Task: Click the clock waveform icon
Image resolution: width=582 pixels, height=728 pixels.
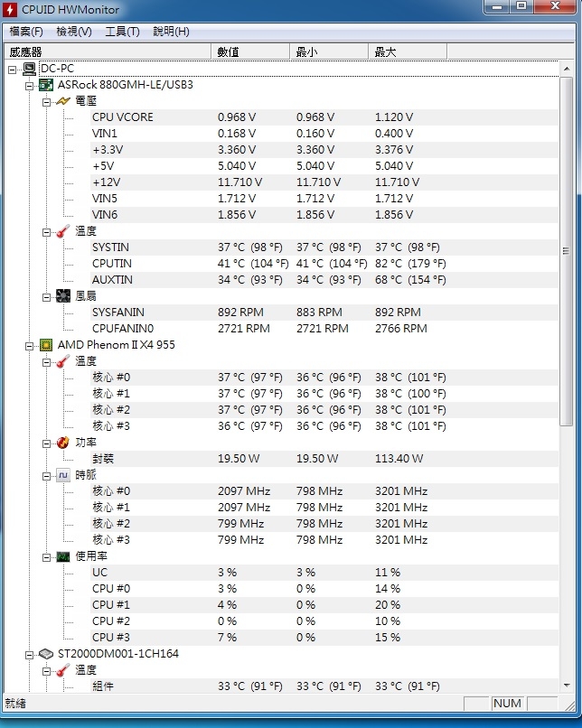Action: tap(62, 475)
